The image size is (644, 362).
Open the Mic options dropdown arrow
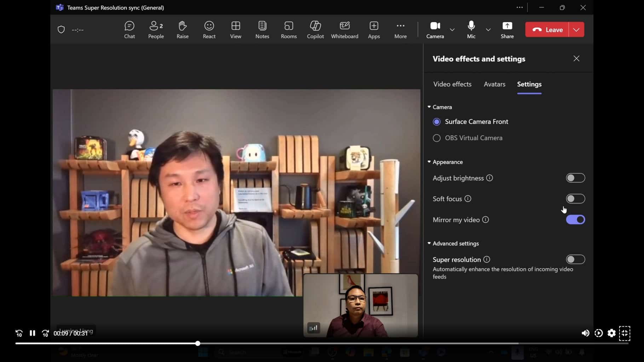click(488, 30)
